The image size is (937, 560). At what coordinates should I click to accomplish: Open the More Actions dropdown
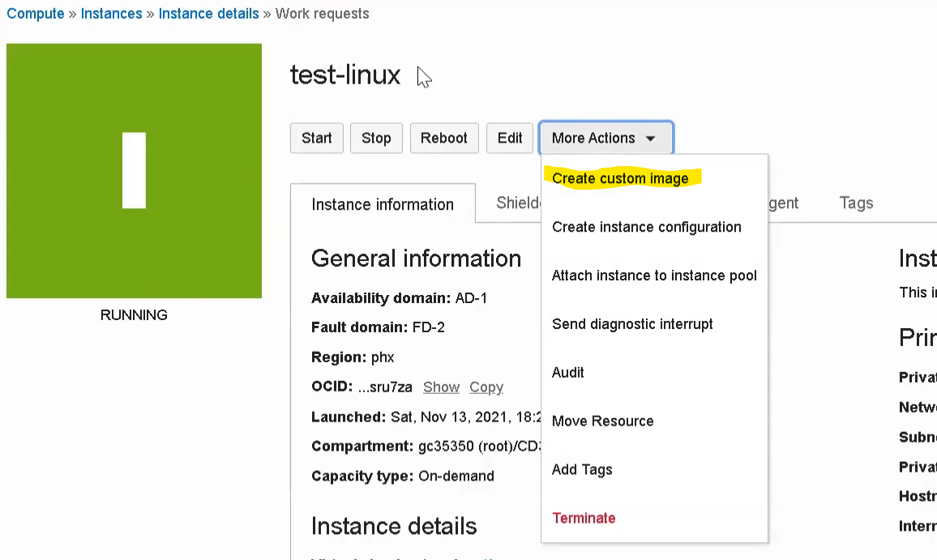[605, 138]
